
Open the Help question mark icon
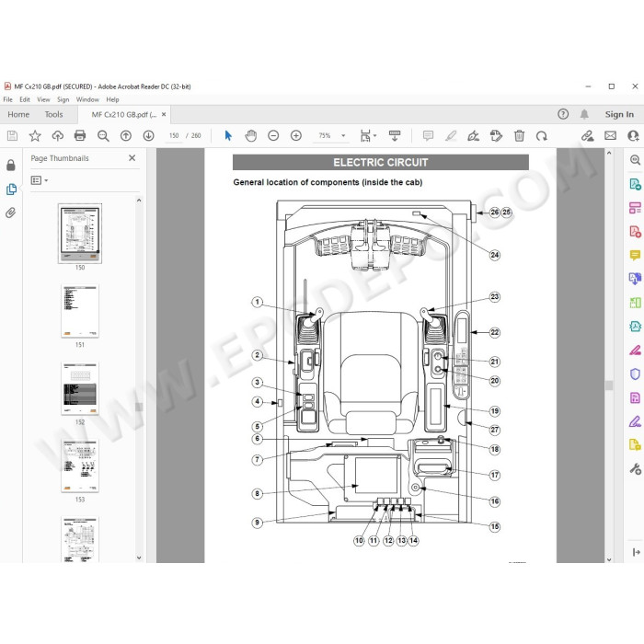563,114
